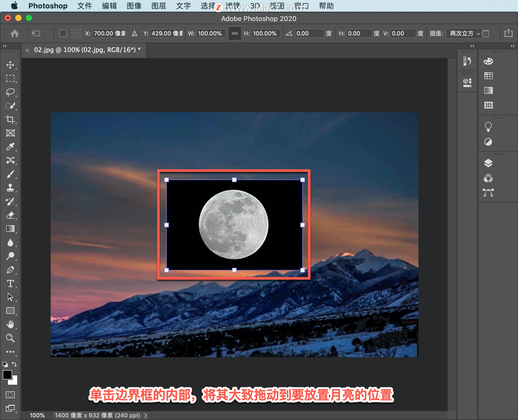Open the Layers panel icon
Screen dimensions: 518x420
(x=488, y=163)
